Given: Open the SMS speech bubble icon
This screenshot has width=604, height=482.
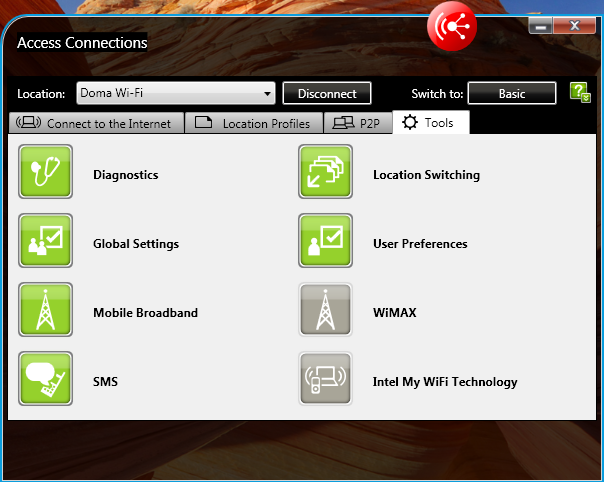Looking at the screenshot, I should [x=46, y=379].
